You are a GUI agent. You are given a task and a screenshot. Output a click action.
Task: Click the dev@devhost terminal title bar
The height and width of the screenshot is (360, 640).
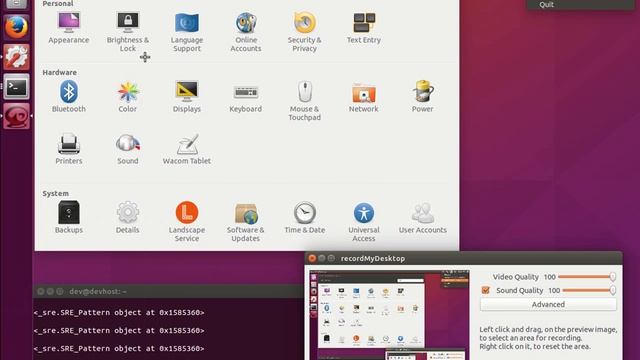[168, 291]
